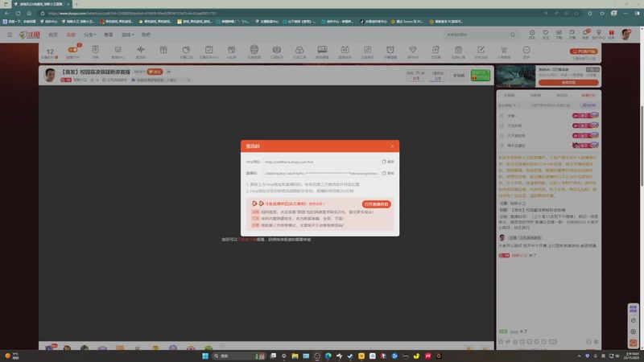Open the 全站榜 ranking button
This screenshot has height=362, width=644.
[458, 76]
